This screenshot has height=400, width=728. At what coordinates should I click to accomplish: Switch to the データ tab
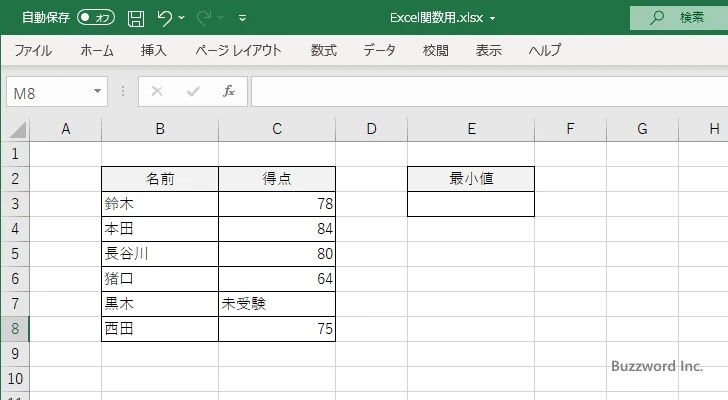point(379,50)
